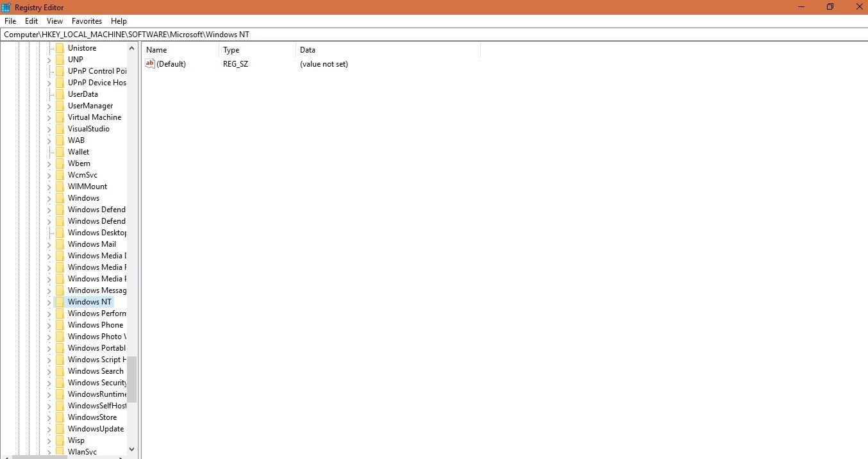Click the Data column header

(x=388, y=49)
